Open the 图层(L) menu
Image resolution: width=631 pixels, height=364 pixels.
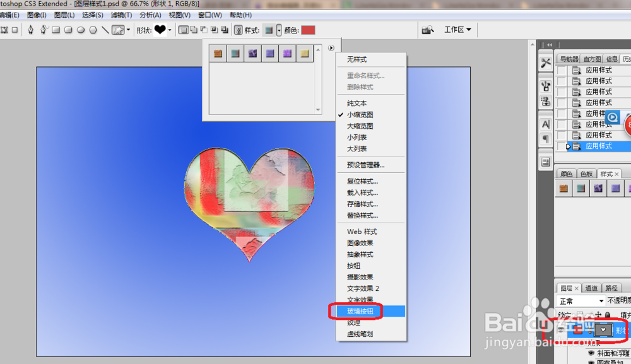(x=64, y=15)
